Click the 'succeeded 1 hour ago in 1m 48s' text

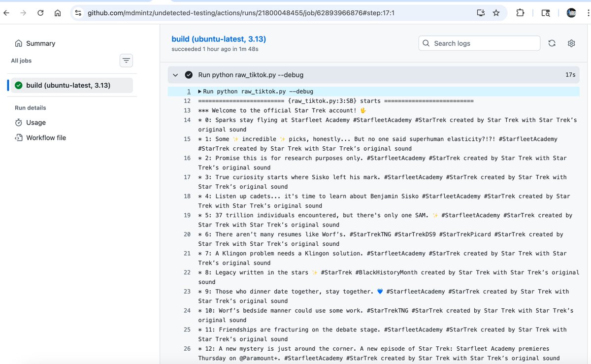[x=215, y=49]
